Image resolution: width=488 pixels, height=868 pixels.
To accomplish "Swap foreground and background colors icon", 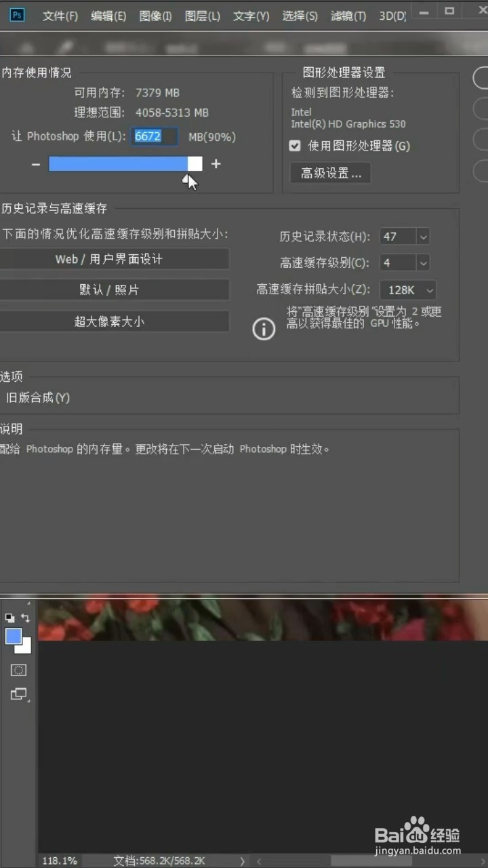I will point(25,618).
